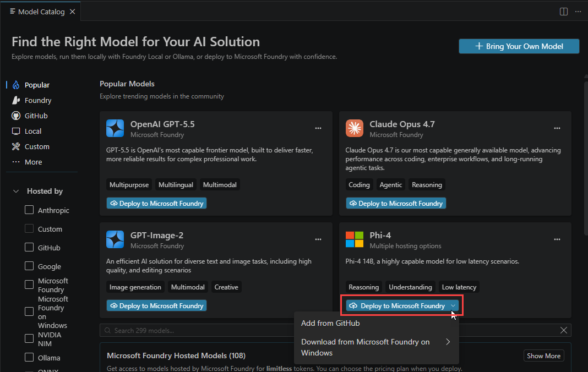Screen dimensions: 588x372
Task: Click Bring Your Own Model button
Action: [x=519, y=46]
